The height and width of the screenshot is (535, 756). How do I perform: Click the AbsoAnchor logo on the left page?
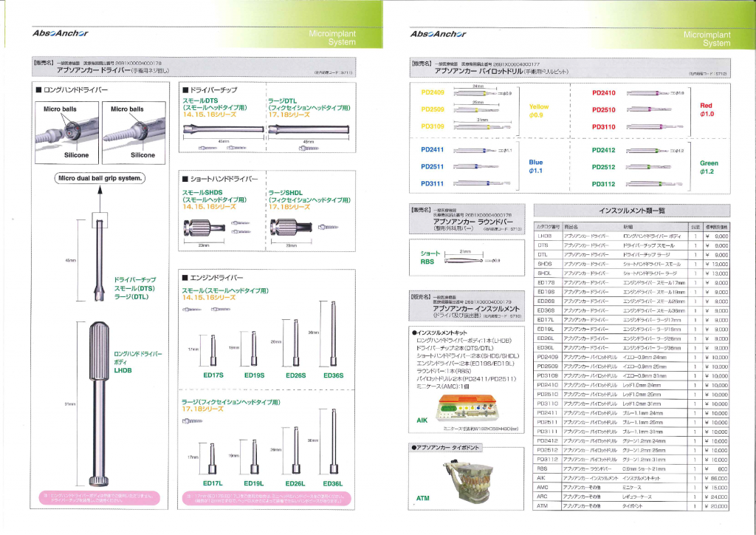tap(61, 33)
